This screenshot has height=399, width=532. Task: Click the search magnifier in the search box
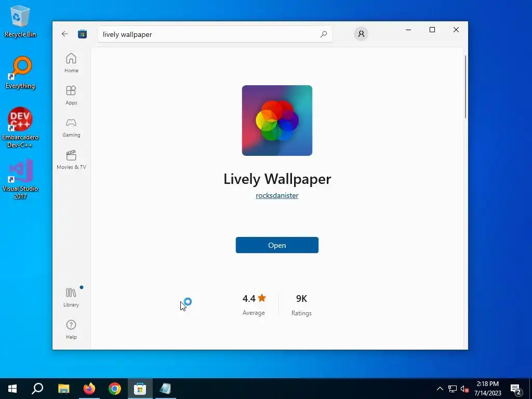click(324, 34)
